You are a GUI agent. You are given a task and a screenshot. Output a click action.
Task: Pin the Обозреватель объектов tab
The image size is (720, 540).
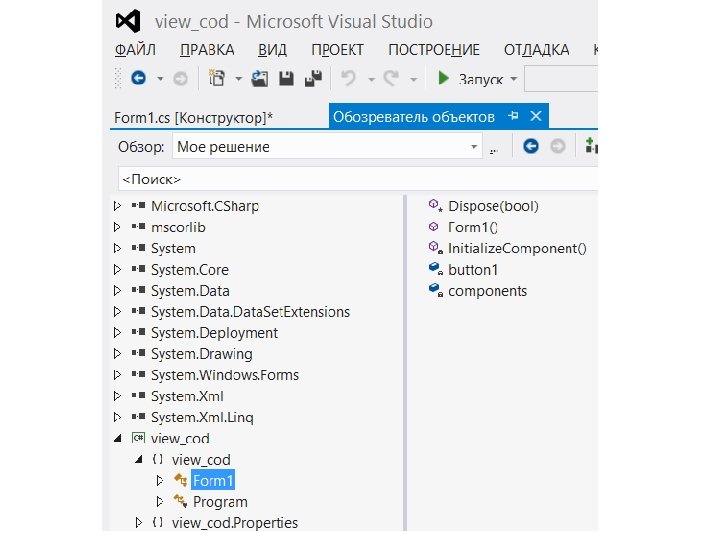click(513, 116)
